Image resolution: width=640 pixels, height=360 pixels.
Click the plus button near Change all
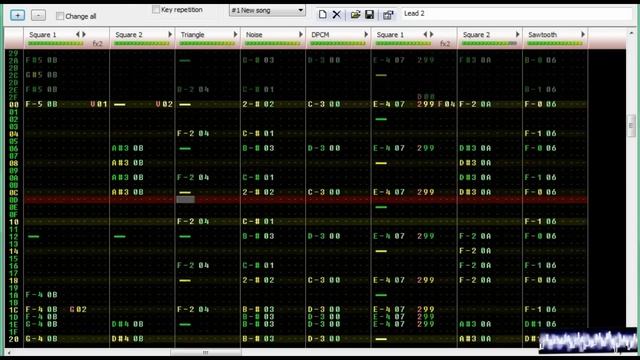pyautogui.click(x=17, y=15)
